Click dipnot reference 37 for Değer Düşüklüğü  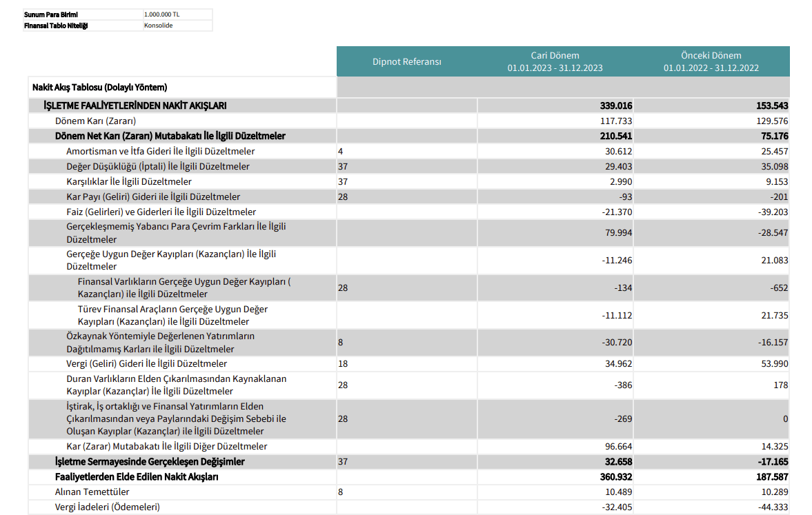coord(342,166)
